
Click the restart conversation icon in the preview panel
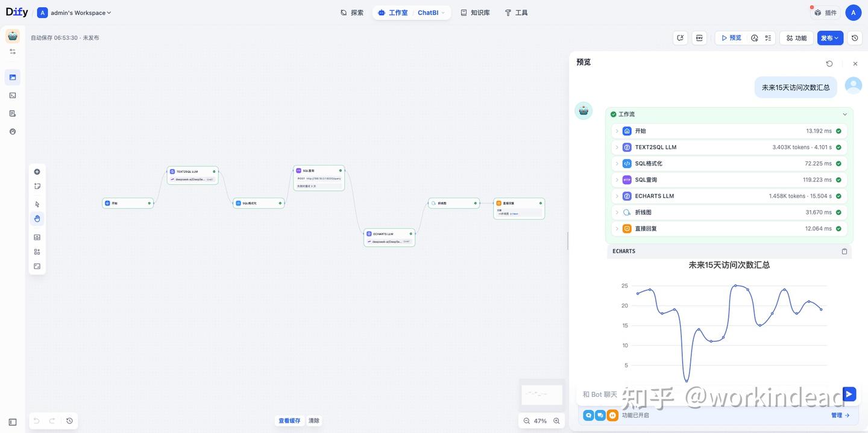tap(827, 63)
